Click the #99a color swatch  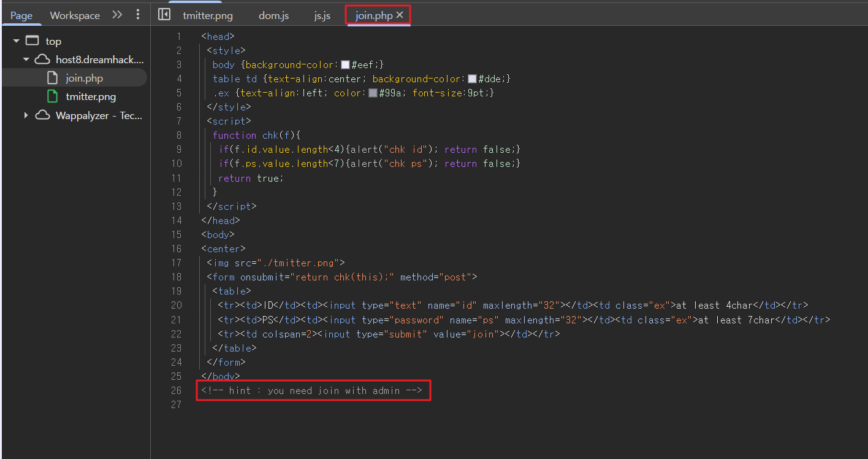click(x=373, y=93)
